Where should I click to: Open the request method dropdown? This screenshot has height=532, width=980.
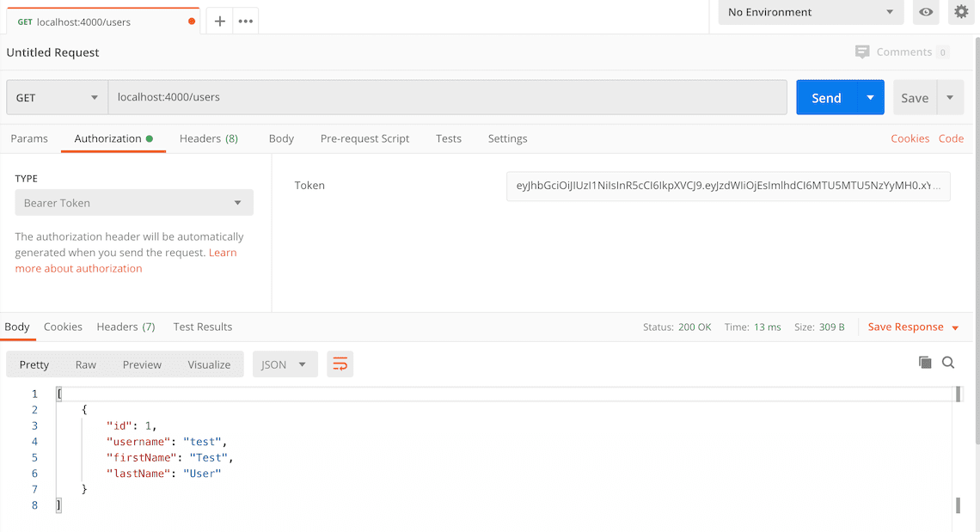[x=56, y=97]
